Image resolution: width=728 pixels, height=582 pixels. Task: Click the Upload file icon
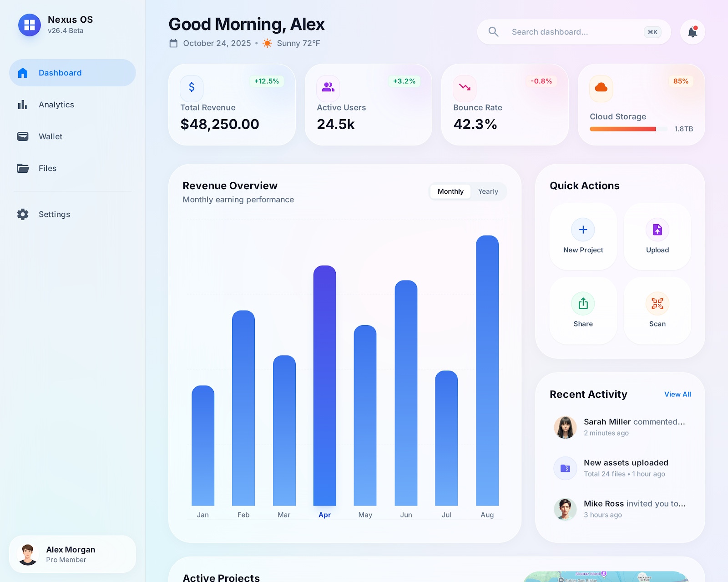(x=657, y=230)
